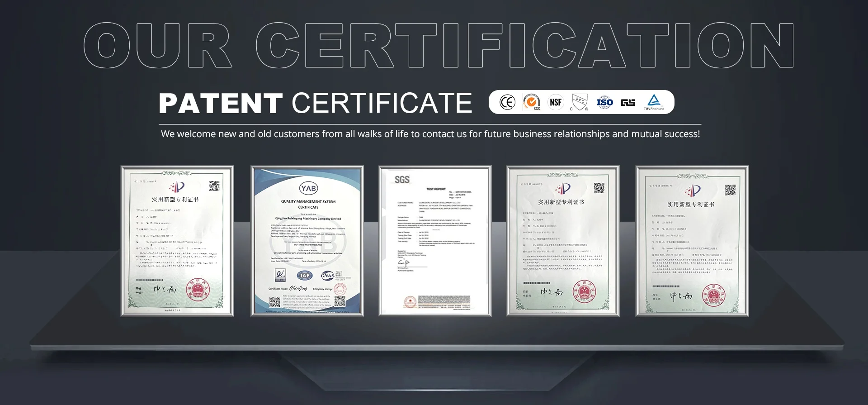Open the Quality Management System certificate
This screenshot has width=868, height=405.
click(307, 241)
